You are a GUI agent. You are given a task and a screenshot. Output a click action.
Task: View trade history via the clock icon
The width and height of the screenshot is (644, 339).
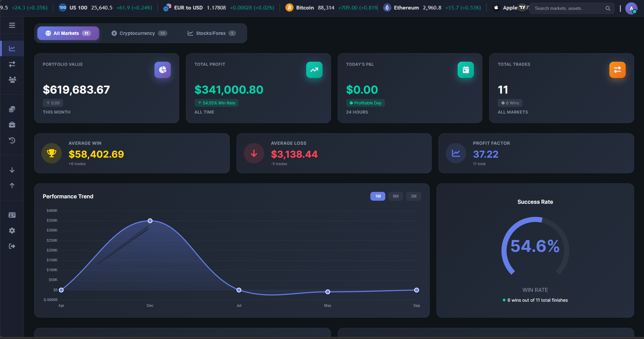(x=12, y=140)
